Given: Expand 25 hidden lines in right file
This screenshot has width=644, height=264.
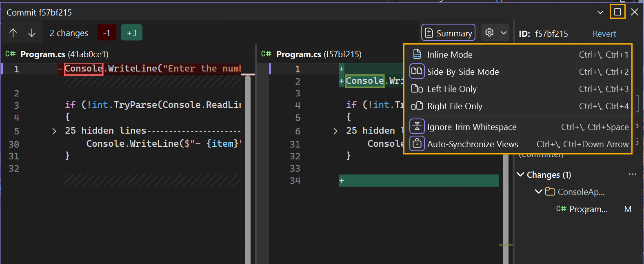Looking at the screenshot, I should point(335,131).
